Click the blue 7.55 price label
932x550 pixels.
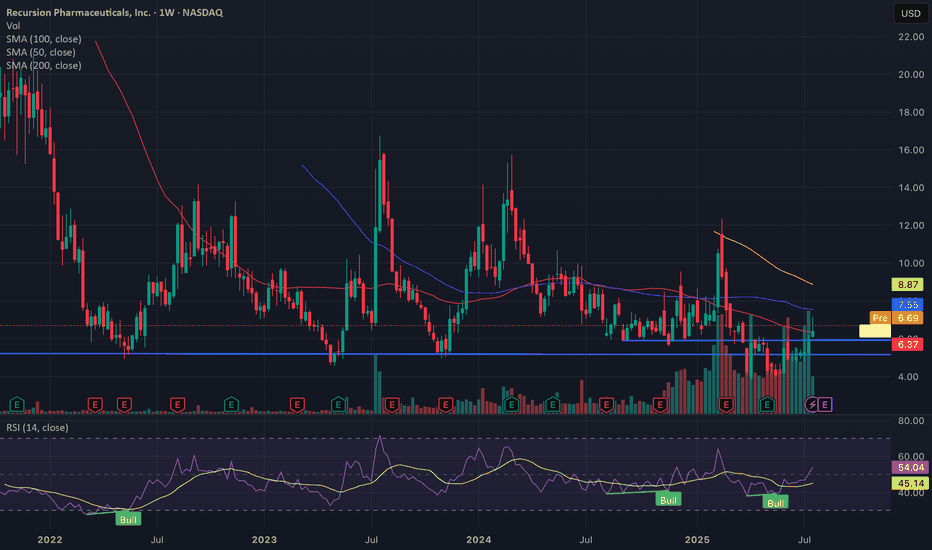(908, 304)
